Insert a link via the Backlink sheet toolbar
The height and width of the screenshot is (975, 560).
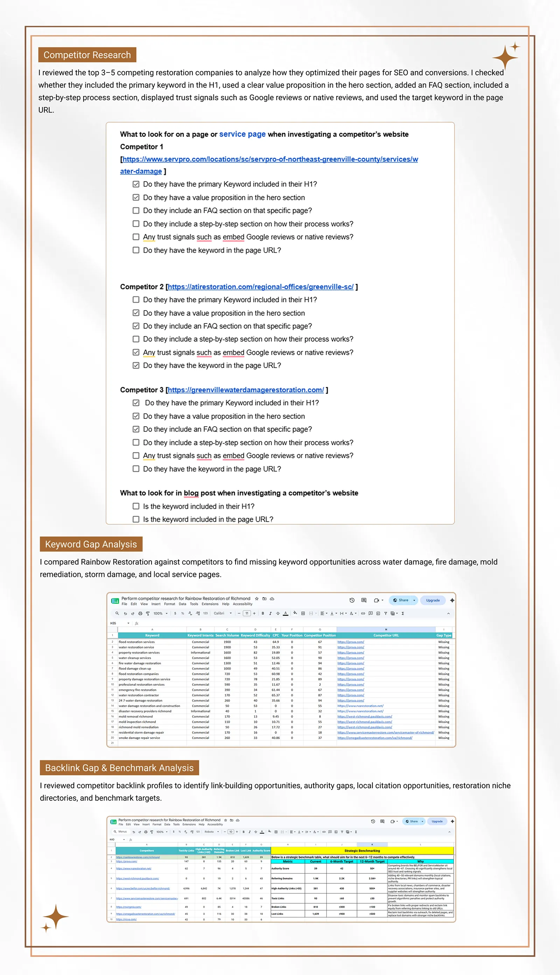pyautogui.click(x=324, y=832)
